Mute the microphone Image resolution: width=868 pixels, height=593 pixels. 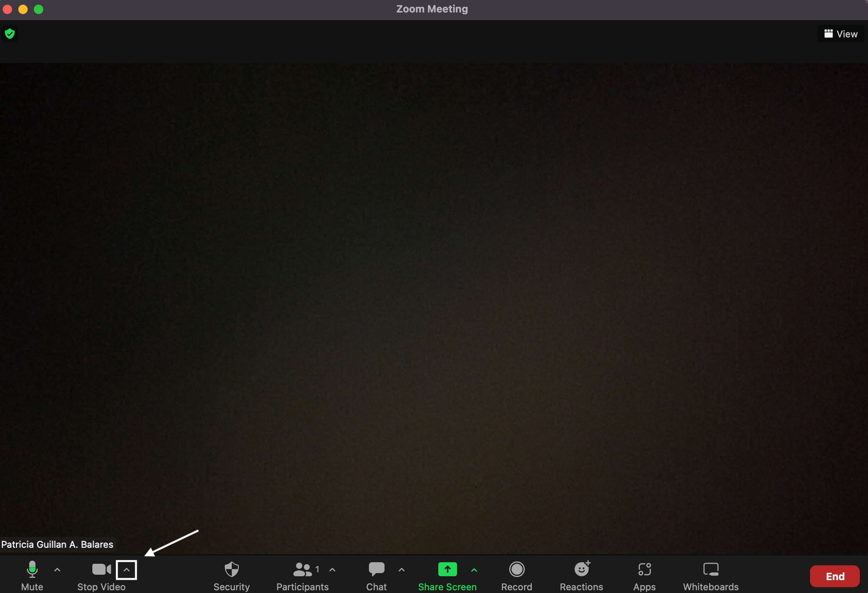(32, 575)
